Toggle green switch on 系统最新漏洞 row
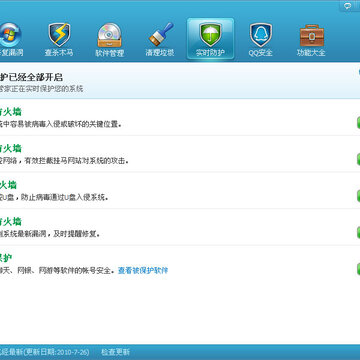This screenshot has height=360, width=360. (x=358, y=232)
